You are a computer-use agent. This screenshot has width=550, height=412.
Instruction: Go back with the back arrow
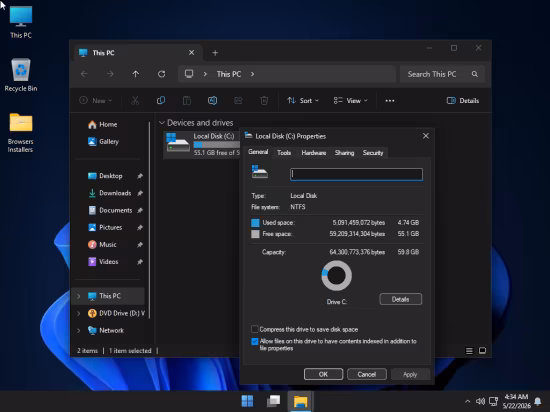(84, 74)
